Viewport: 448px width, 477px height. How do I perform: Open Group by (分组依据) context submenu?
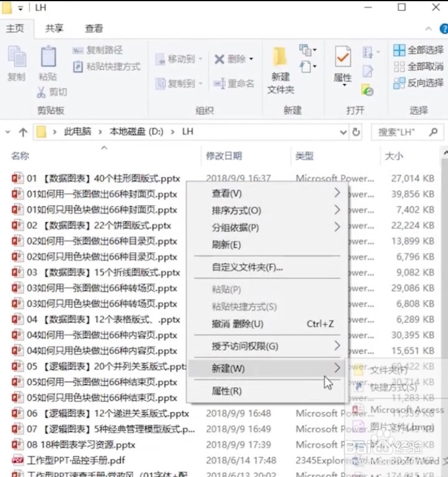[x=267, y=227]
